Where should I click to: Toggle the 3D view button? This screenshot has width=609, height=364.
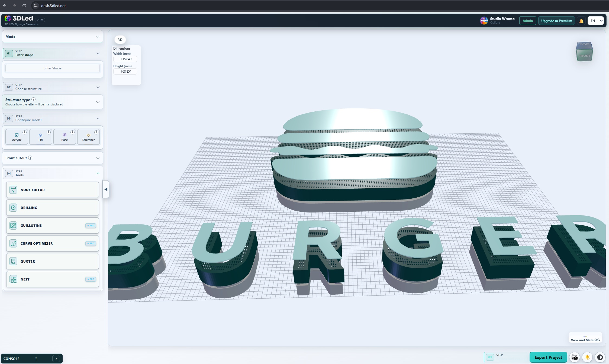[x=120, y=40]
